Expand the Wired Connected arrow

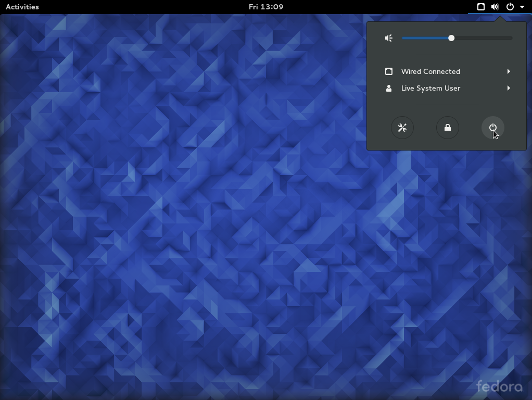[509, 71]
